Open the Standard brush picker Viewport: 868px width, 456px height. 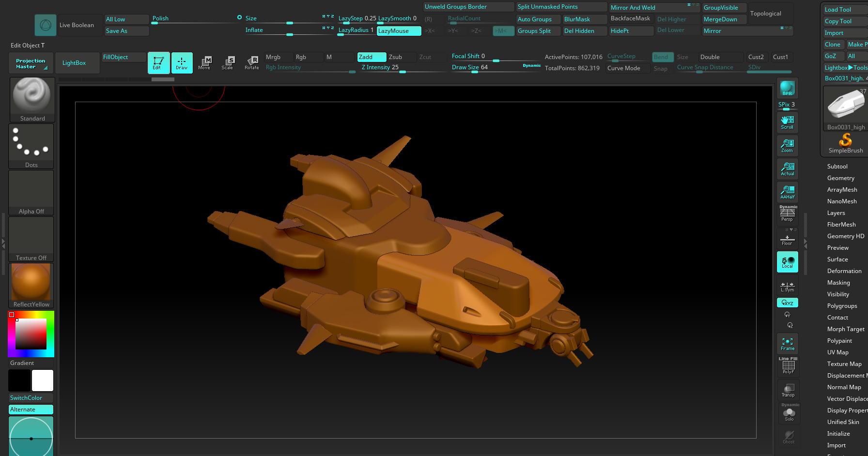[x=32, y=99]
